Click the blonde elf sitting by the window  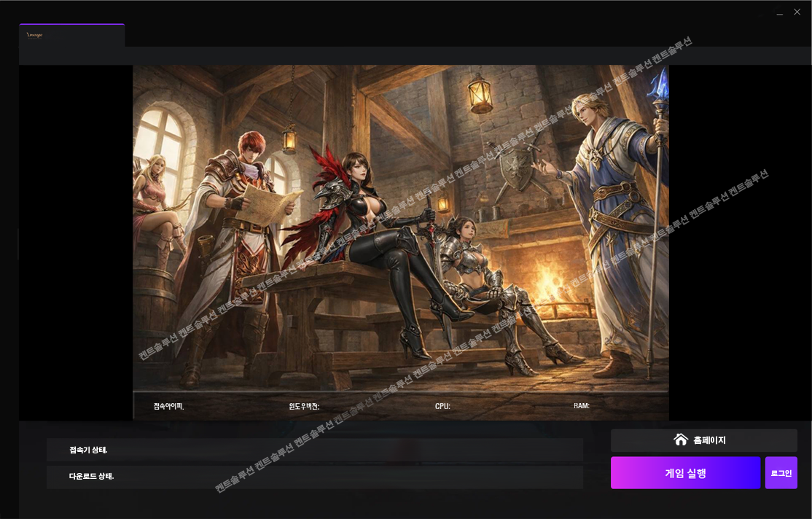tap(157, 207)
